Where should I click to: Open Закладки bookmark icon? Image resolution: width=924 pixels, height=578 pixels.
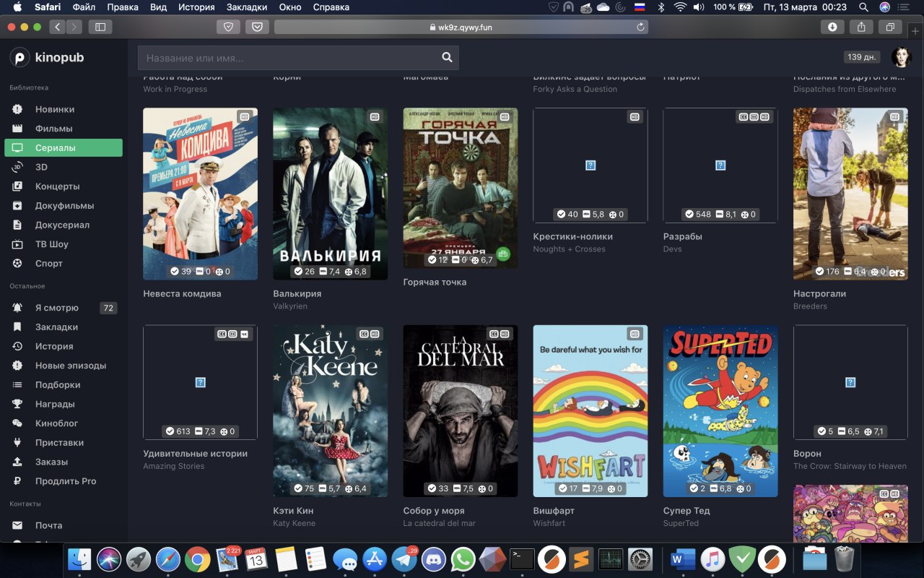pyautogui.click(x=18, y=327)
